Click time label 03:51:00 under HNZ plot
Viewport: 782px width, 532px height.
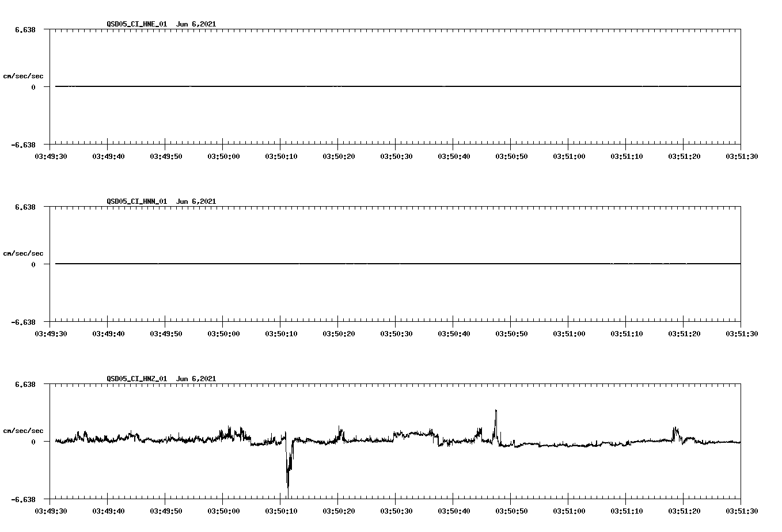pos(569,511)
